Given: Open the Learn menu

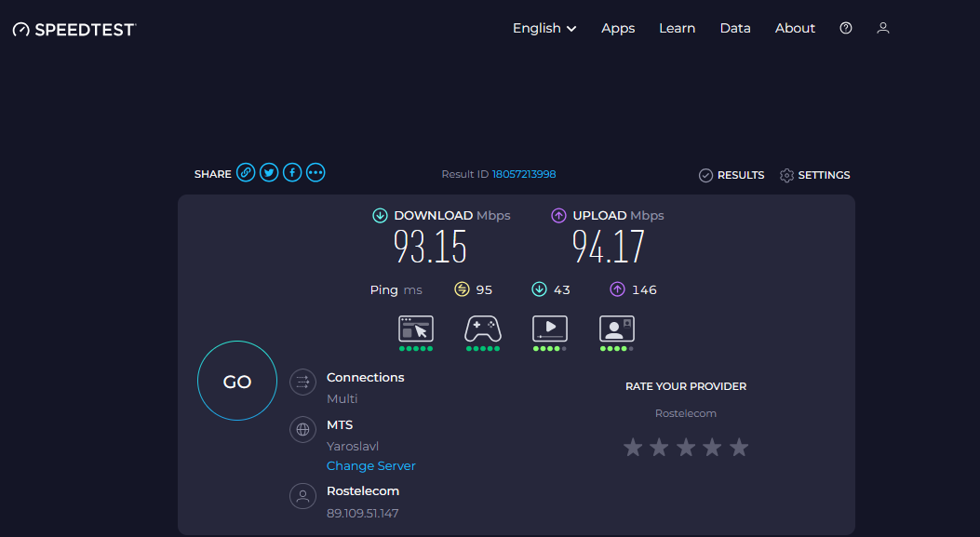Looking at the screenshot, I should click(677, 28).
